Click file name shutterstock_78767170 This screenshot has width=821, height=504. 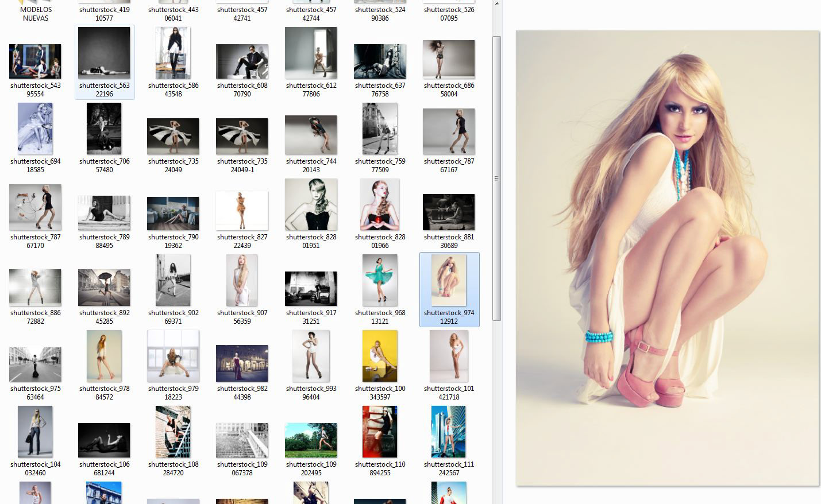coord(35,241)
